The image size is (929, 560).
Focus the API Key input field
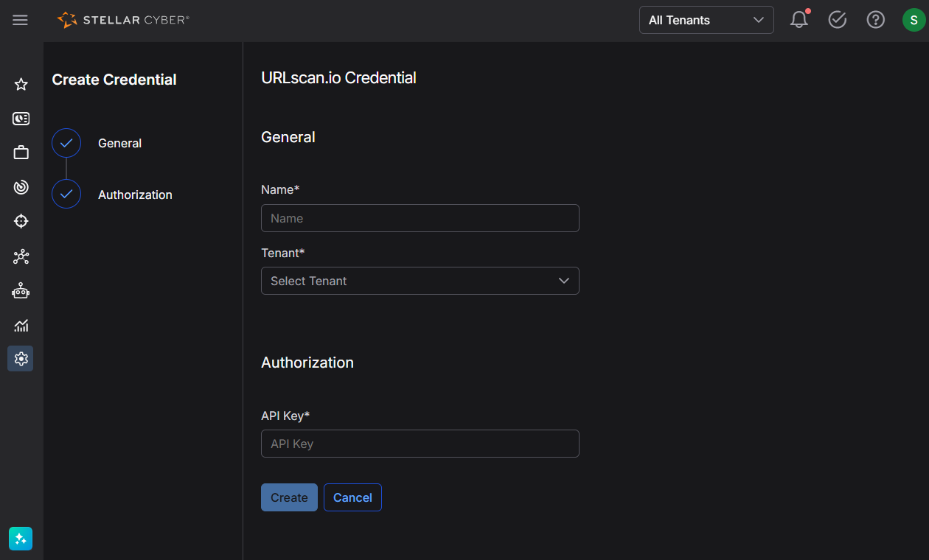pyautogui.click(x=420, y=444)
